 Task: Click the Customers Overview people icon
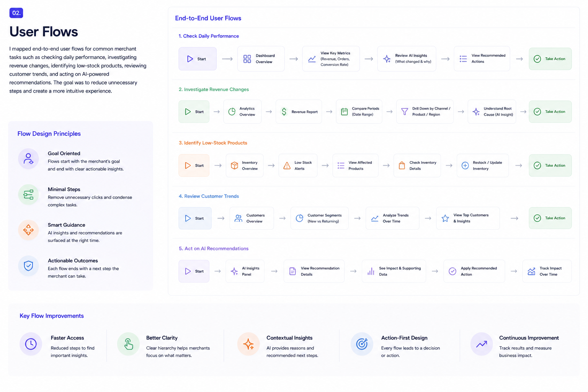[x=238, y=218]
